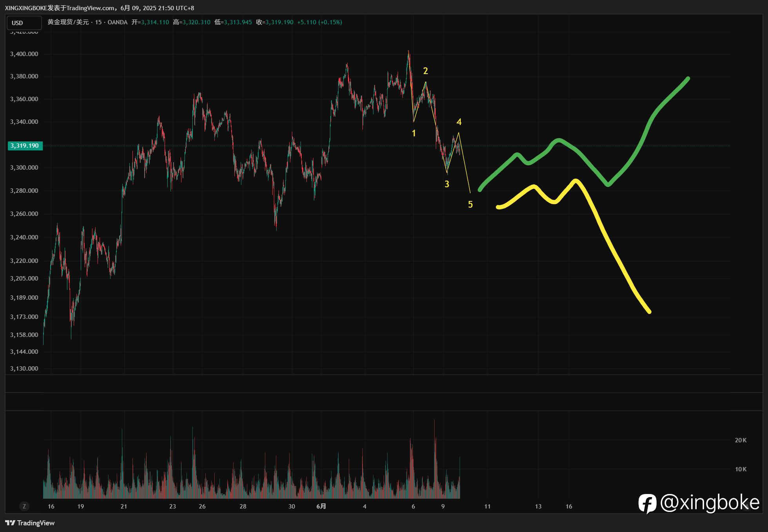Click the close value 3,319.190 in the header
768x532 pixels.
pos(279,22)
